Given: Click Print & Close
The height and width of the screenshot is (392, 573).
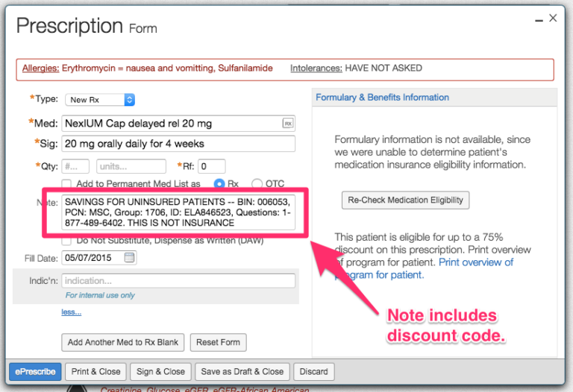Looking at the screenshot, I should [95, 372].
